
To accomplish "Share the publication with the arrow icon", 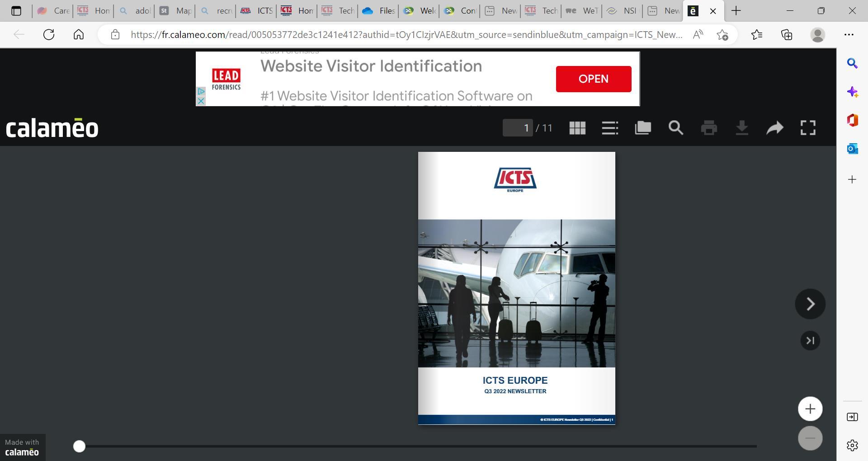I will point(775,128).
